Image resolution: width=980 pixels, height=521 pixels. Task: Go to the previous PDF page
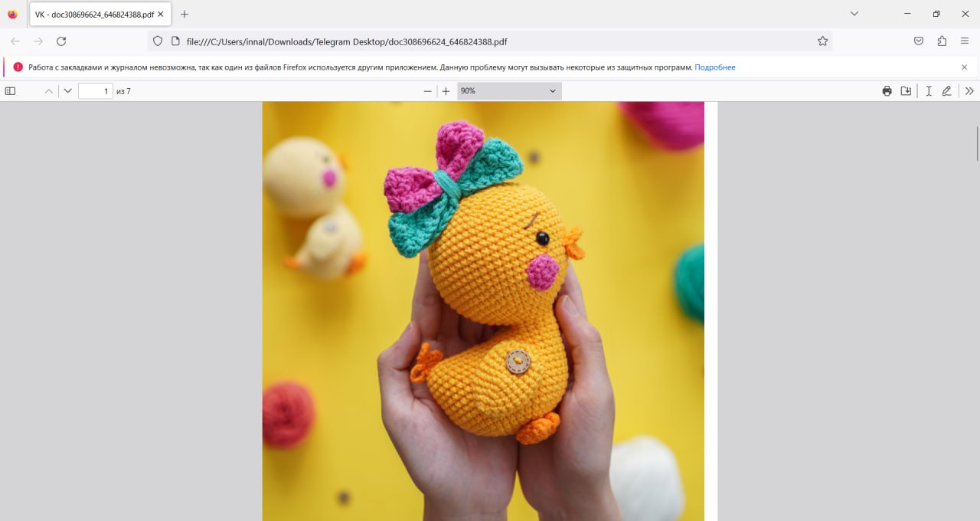49,91
